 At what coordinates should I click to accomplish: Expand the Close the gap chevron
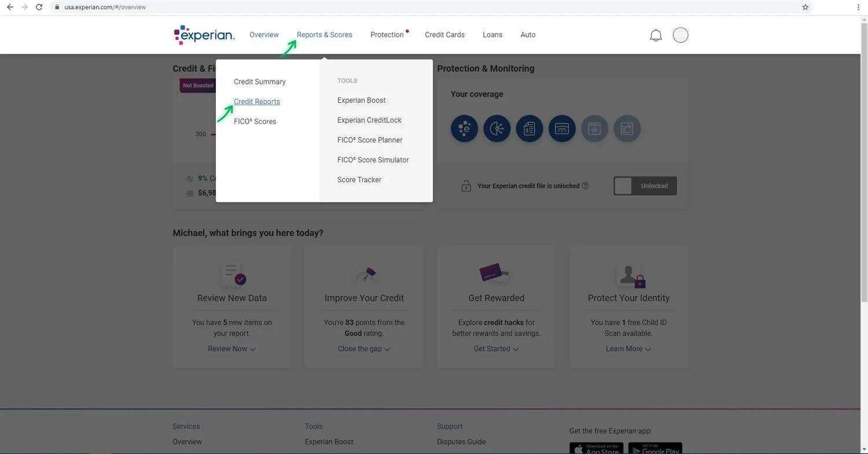pyautogui.click(x=387, y=349)
